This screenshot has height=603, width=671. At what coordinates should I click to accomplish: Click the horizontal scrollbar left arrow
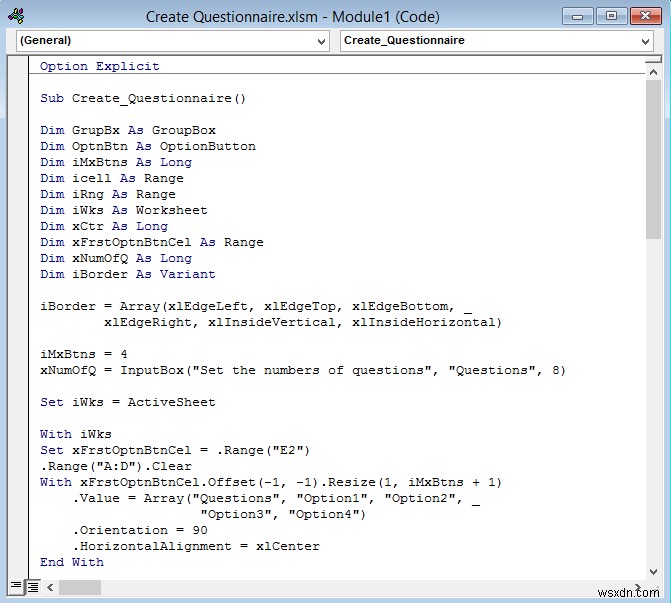[x=50, y=587]
